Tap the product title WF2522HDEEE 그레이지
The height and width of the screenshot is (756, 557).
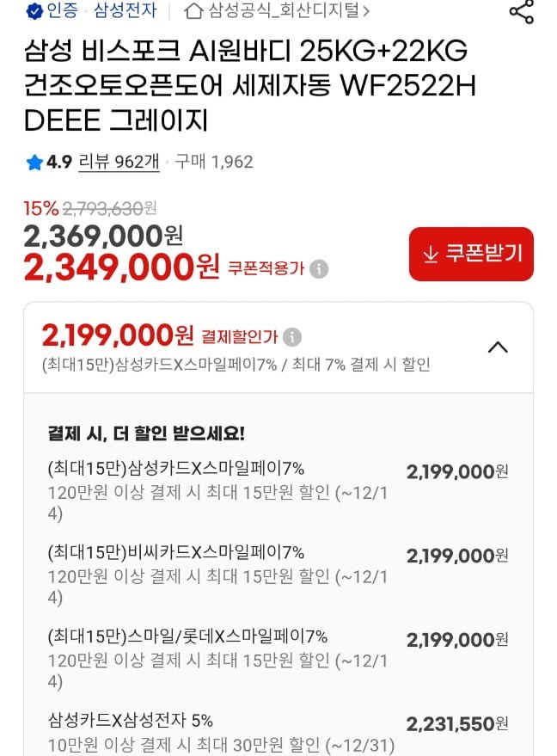coord(250,85)
